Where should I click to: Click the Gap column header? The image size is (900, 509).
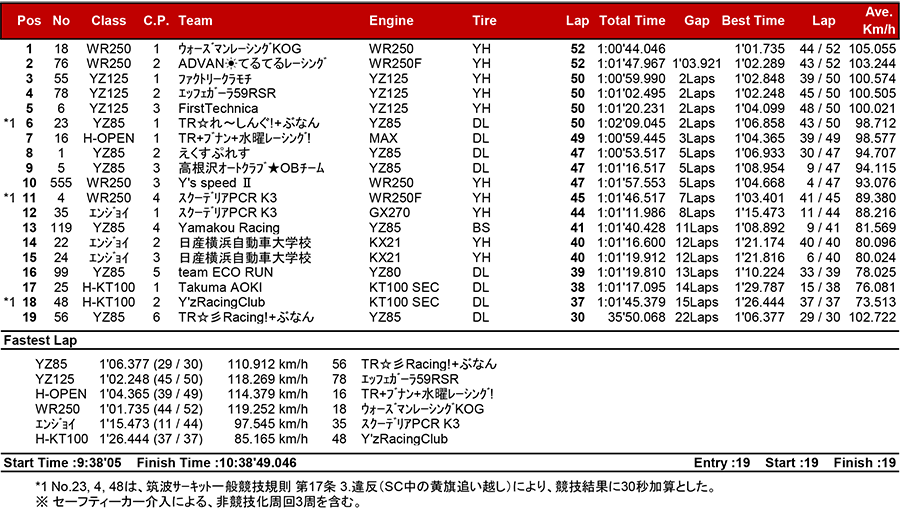pyautogui.click(x=696, y=20)
